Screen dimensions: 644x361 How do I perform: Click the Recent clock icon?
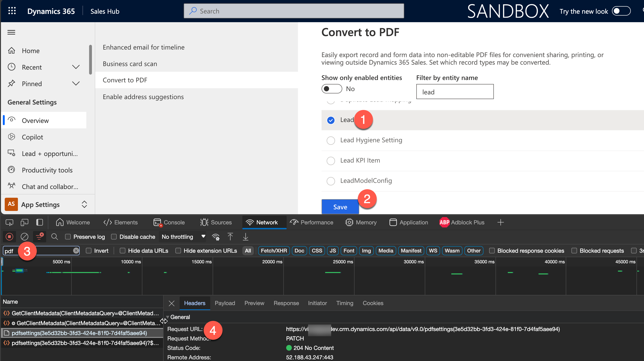pyautogui.click(x=12, y=67)
